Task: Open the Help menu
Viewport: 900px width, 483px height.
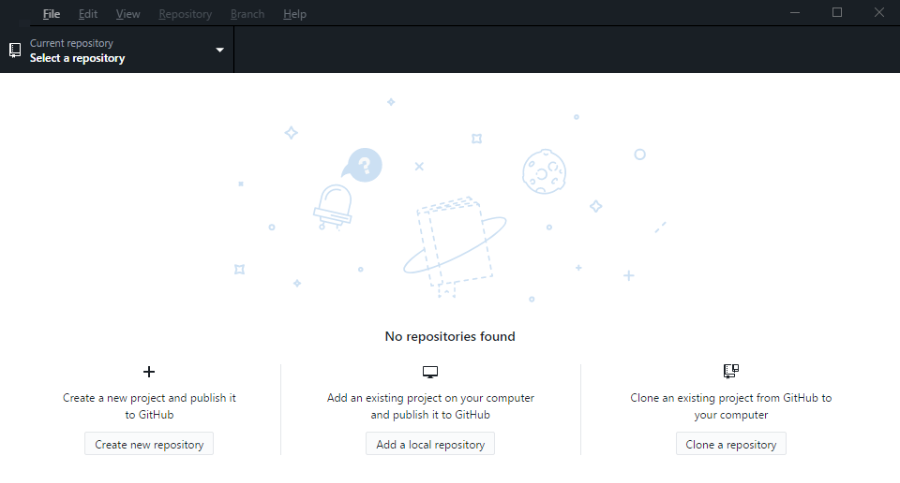Action: click(x=294, y=14)
